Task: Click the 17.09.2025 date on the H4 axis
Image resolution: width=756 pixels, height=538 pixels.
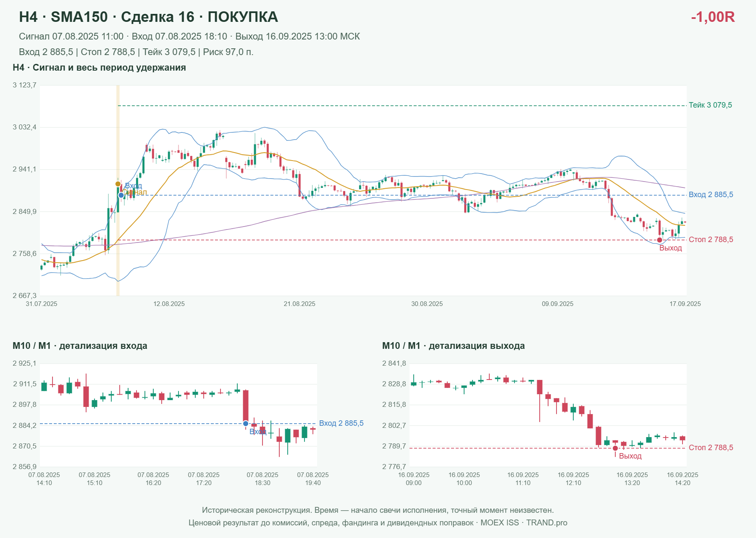Action: point(685,304)
